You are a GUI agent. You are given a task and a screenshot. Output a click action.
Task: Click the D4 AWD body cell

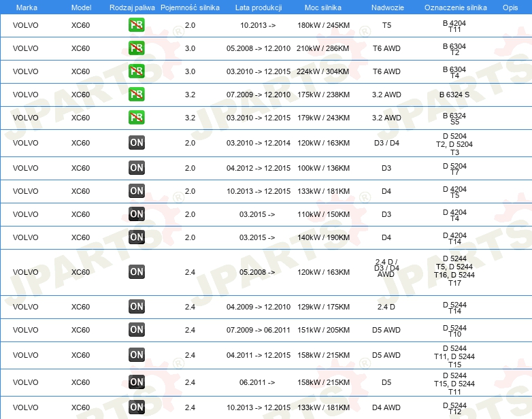[386, 407]
